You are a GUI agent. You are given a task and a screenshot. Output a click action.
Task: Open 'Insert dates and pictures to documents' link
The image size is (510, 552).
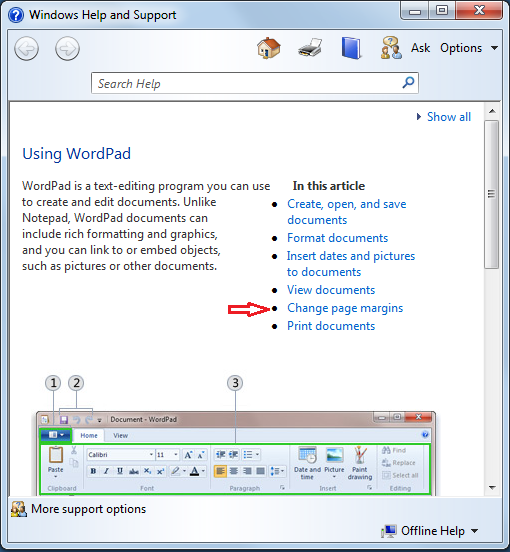pos(351,264)
